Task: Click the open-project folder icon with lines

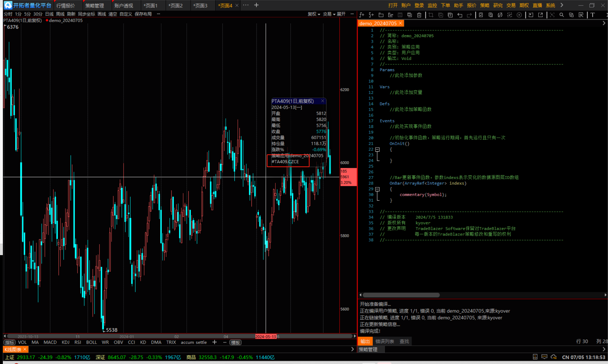Action: pyautogui.click(x=391, y=15)
